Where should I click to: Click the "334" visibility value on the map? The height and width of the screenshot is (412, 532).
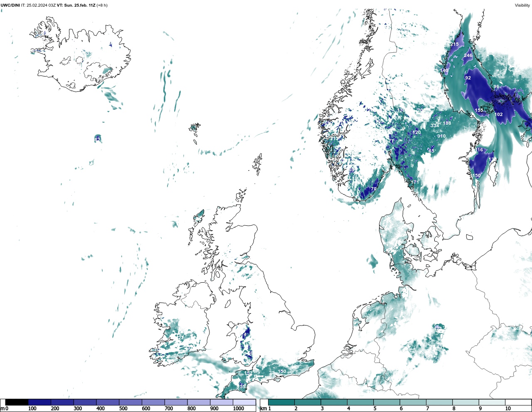point(435,126)
